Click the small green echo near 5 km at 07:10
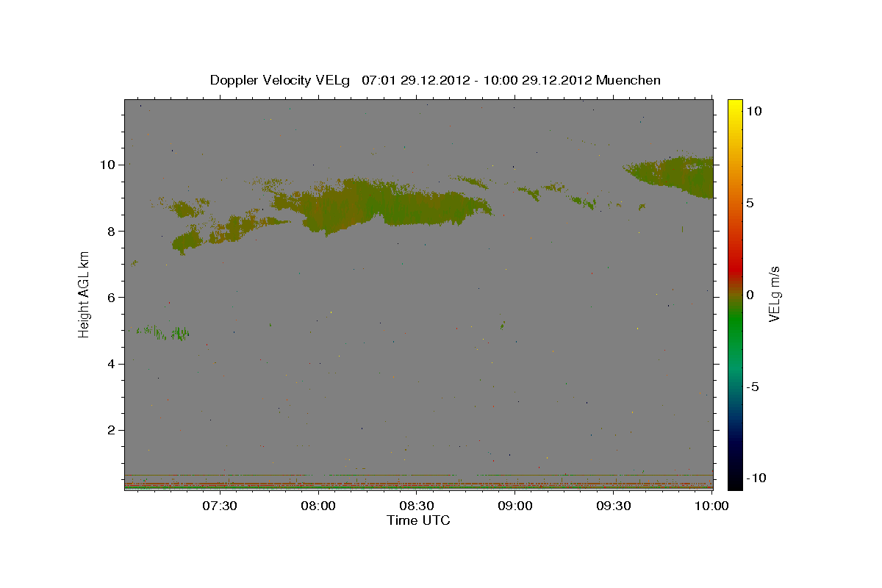The height and width of the screenshot is (588, 882). (162, 332)
